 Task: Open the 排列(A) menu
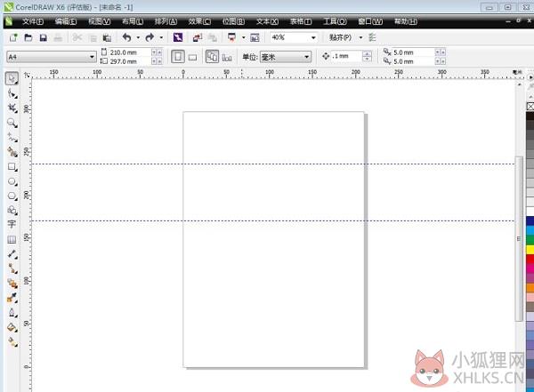(166, 21)
